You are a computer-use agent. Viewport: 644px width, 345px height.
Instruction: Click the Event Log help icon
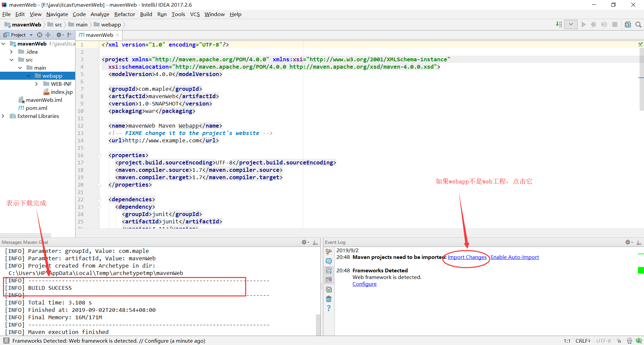pos(329,308)
